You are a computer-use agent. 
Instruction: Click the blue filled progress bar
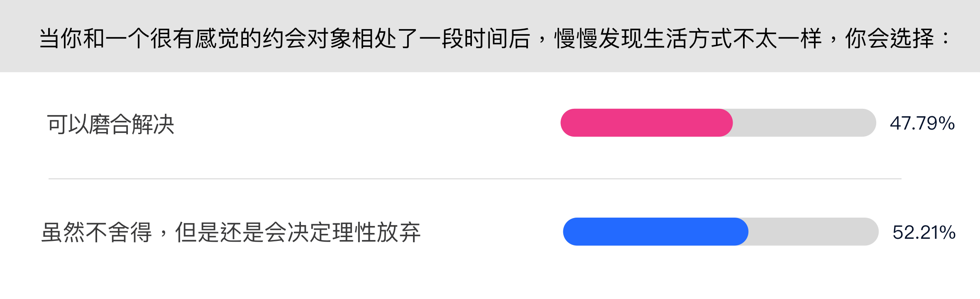pyautogui.click(x=656, y=232)
